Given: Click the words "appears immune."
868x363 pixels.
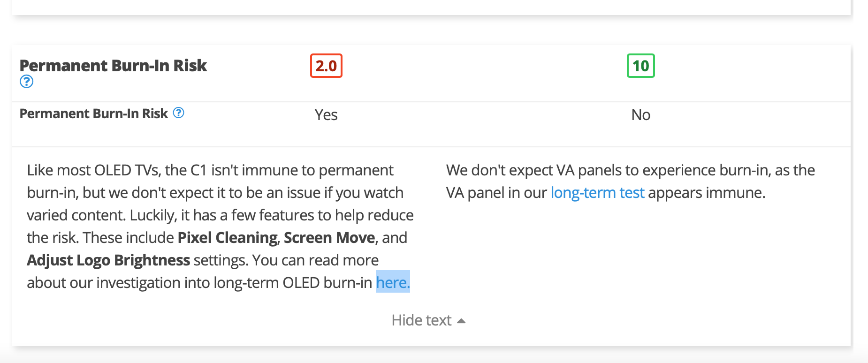Looking at the screenshot, I should (x=707, y=193).
